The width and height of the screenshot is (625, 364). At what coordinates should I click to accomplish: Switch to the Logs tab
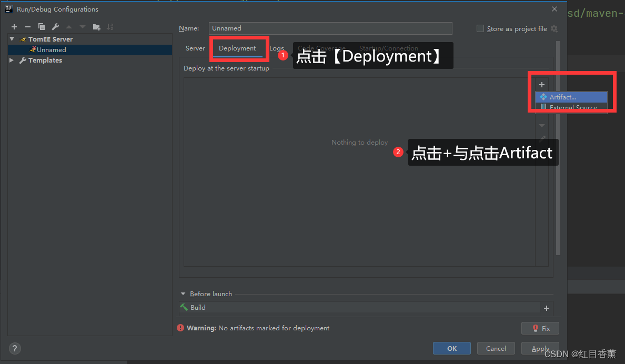pos(277,48)
